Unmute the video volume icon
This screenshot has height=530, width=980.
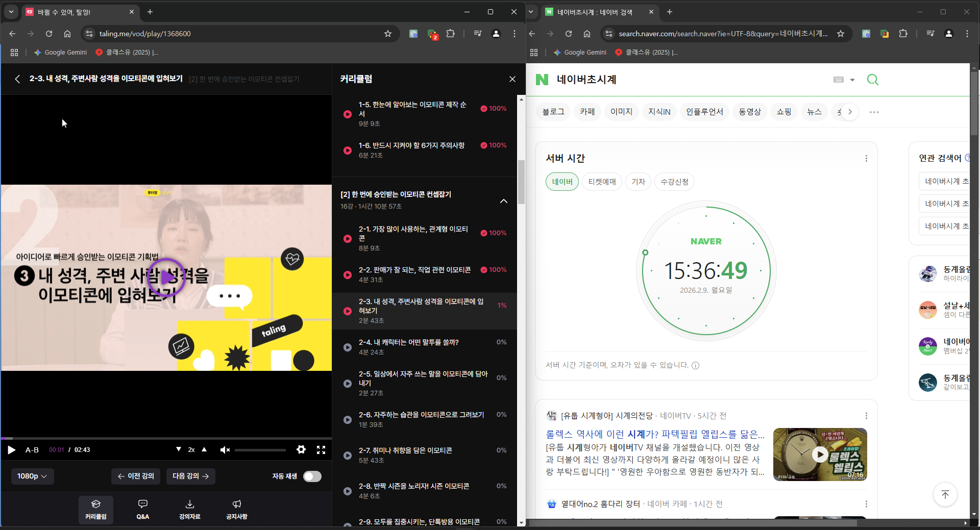click(225, 450)
